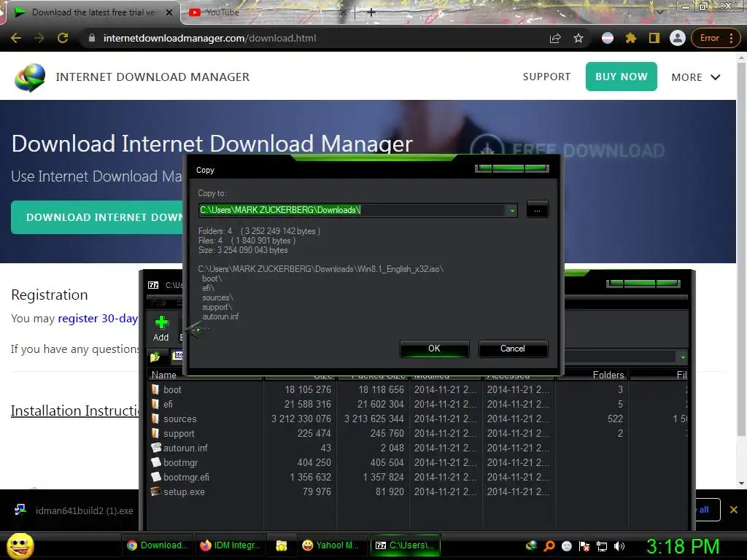Open SUPPORT in the IDM site menu

tap(546, 77)
